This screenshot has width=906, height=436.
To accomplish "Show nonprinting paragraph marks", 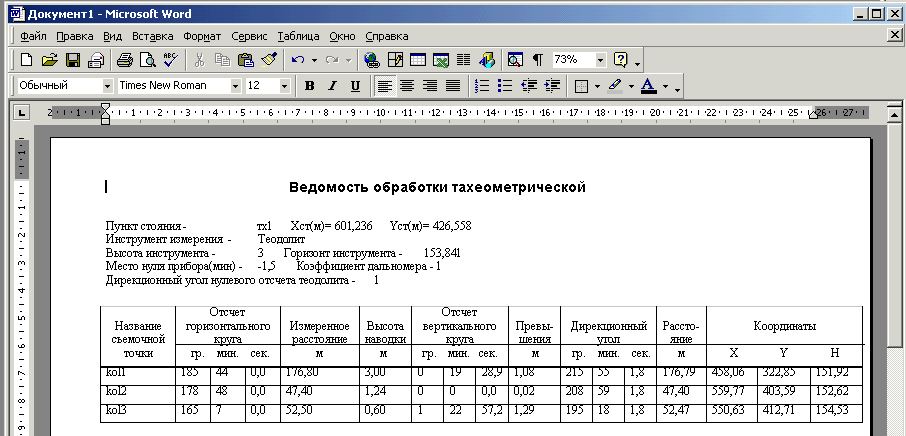I will click(538, 60).
